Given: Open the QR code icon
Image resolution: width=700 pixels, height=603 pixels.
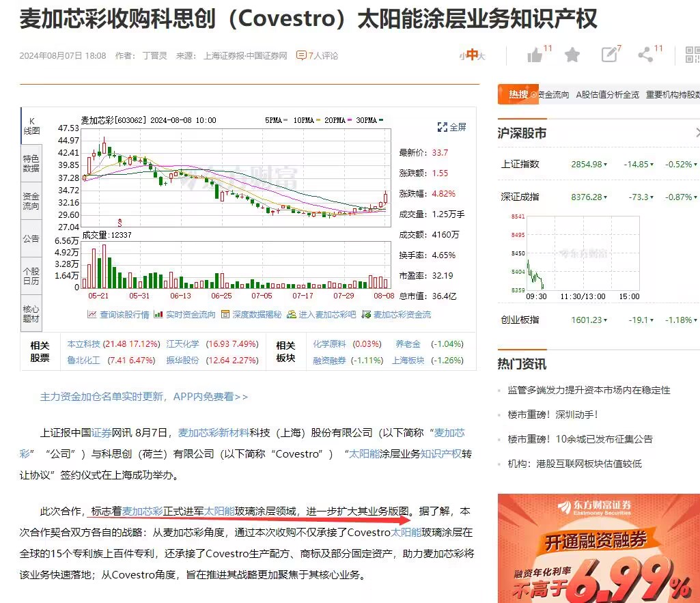Looking at the screenshot, I should pos(693,55).
